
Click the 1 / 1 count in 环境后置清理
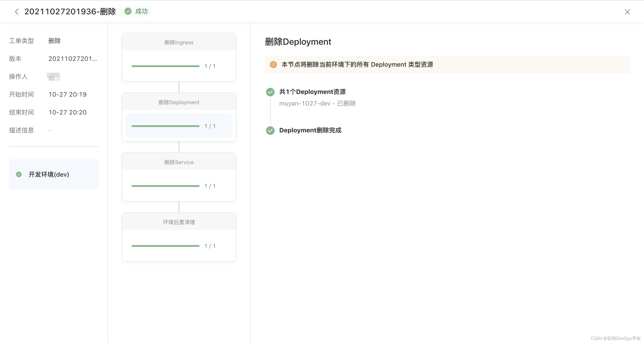click(x=210, y=246)
